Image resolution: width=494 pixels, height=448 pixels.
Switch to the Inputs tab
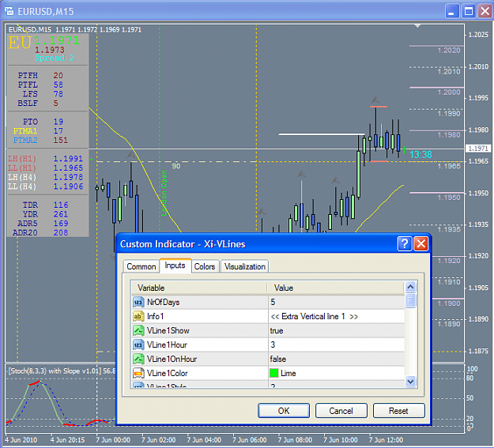tap(175, 265)
